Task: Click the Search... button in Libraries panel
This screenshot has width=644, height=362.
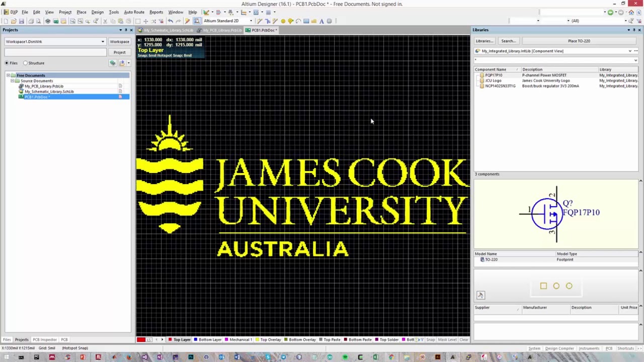Action: (508, 41)
